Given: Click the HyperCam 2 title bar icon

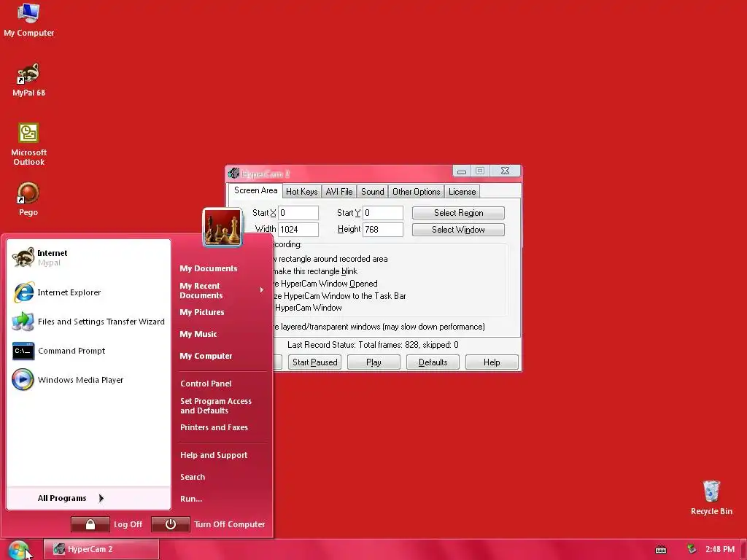Looking at the screenshot, I should click(x=233, y=174).
